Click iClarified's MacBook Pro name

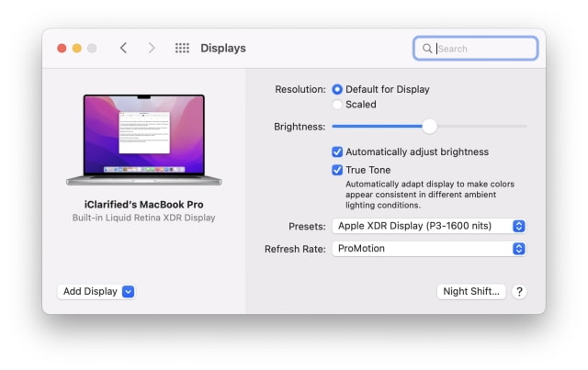tap(144, 205)
